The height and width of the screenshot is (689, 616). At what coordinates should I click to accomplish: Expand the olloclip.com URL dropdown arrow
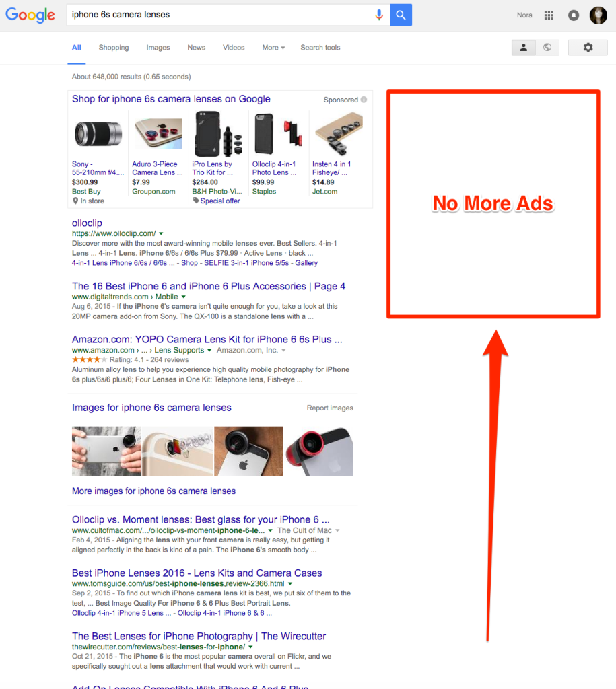(161, 233)
